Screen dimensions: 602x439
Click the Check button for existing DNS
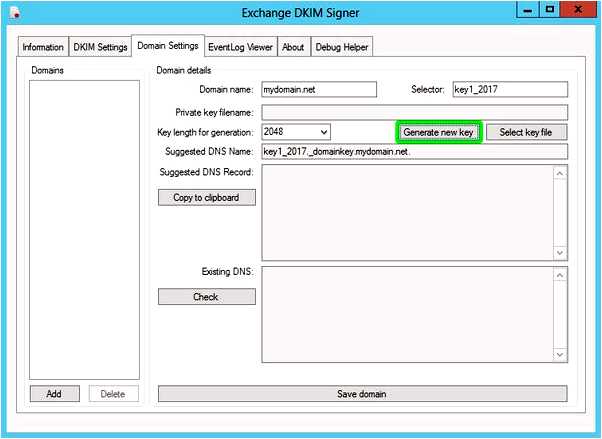207,297
